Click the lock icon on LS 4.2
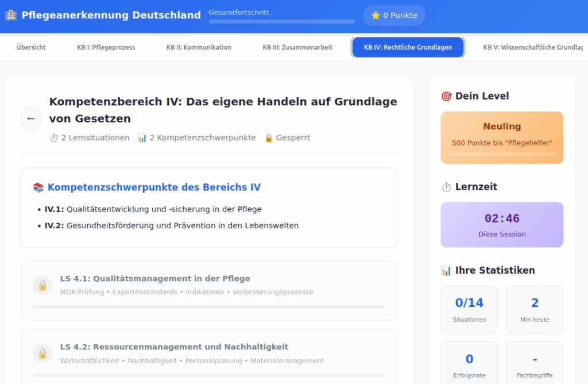This screenshot has height=384, width=588. 42,354
